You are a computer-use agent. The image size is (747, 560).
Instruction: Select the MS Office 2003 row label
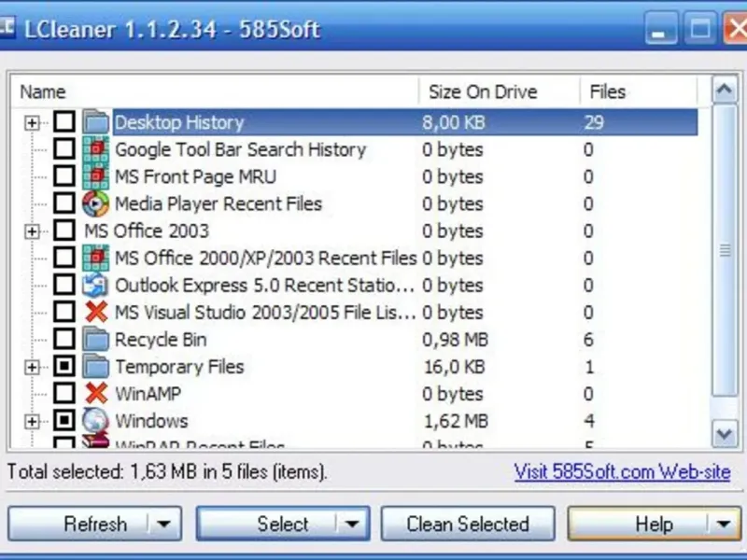point(147,231)
